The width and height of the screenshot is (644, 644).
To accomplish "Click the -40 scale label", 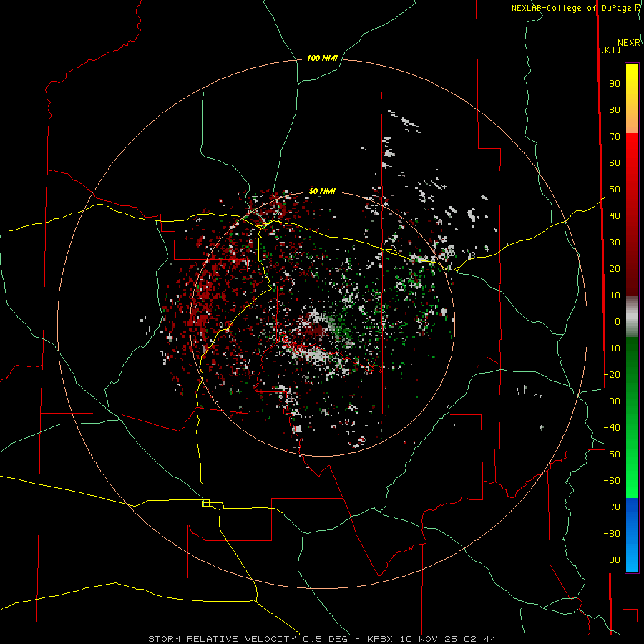I will pyautogui.click(x=612, y=428).
